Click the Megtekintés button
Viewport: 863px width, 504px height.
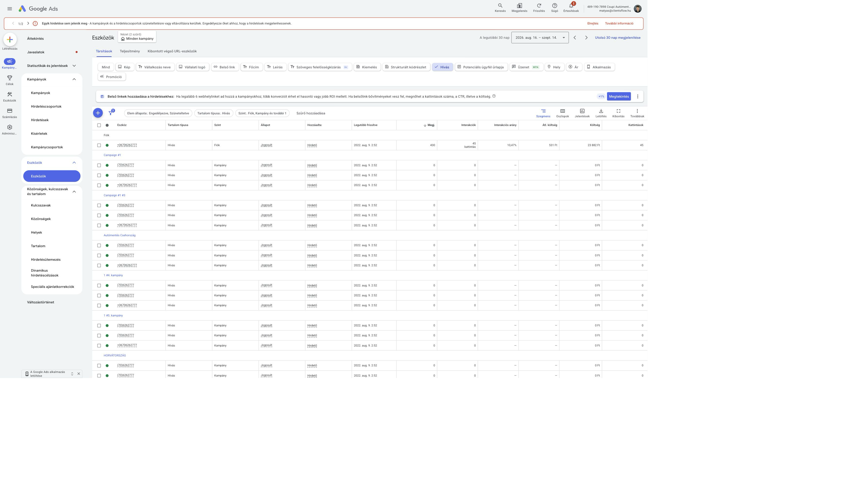tap(618, 96)
